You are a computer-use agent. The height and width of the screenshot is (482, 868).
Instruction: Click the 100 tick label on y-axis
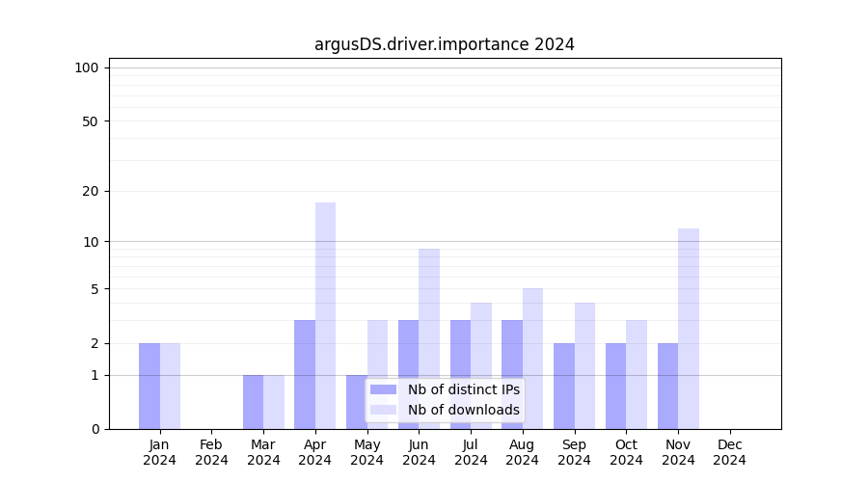coord(87,67)
